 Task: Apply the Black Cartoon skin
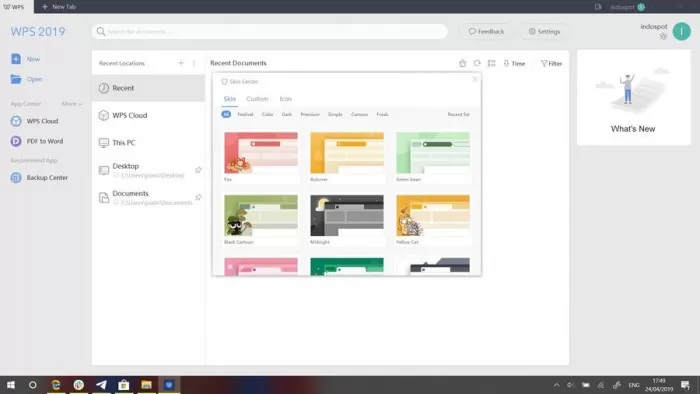[261, 215]
